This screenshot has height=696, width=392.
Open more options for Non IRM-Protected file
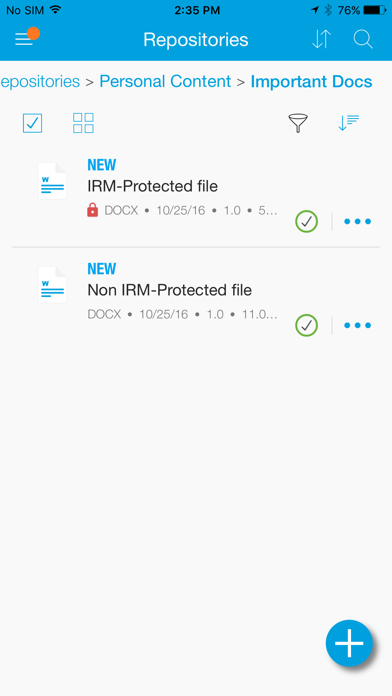[357, 325]
